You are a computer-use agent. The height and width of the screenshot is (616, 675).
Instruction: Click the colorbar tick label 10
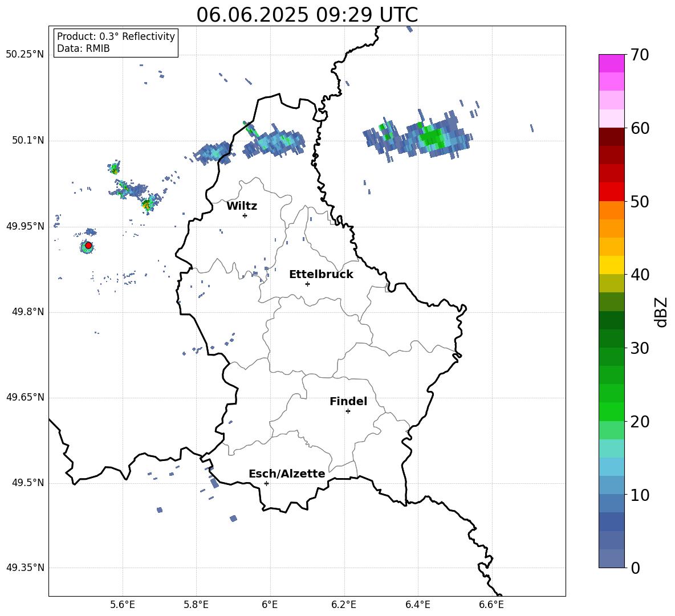(640, 495)
